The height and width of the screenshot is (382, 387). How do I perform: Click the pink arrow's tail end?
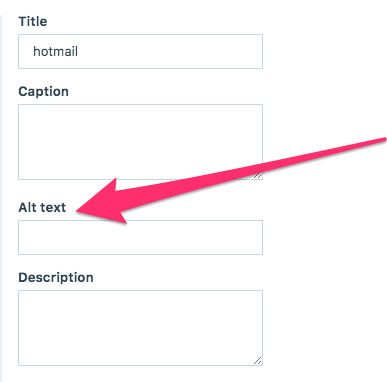(382, 140)
